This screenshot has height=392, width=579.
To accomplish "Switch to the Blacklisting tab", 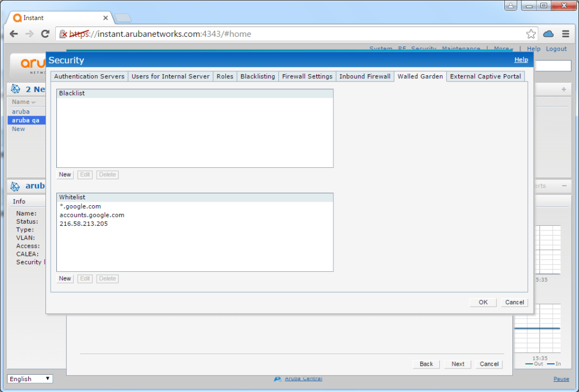I will [257, 76].
